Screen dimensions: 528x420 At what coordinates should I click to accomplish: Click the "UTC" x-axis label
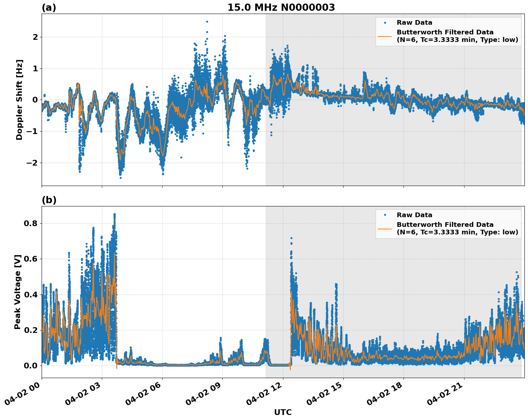283,412
